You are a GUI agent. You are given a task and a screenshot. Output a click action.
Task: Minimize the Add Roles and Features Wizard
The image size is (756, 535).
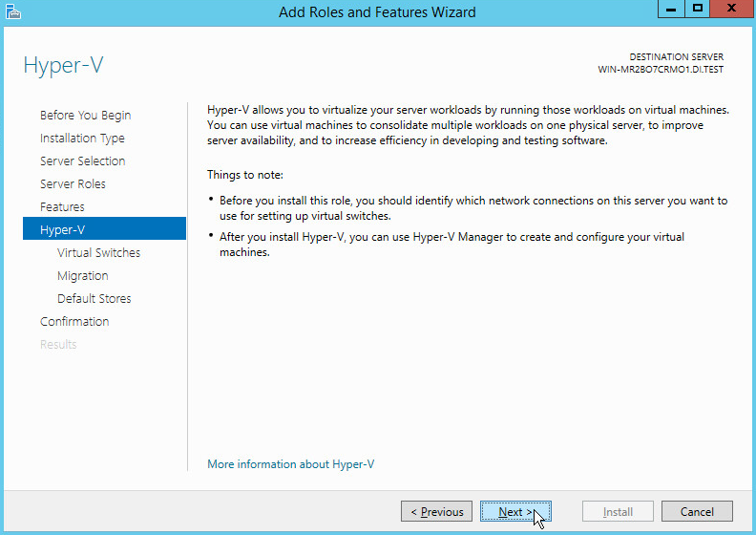671,9
